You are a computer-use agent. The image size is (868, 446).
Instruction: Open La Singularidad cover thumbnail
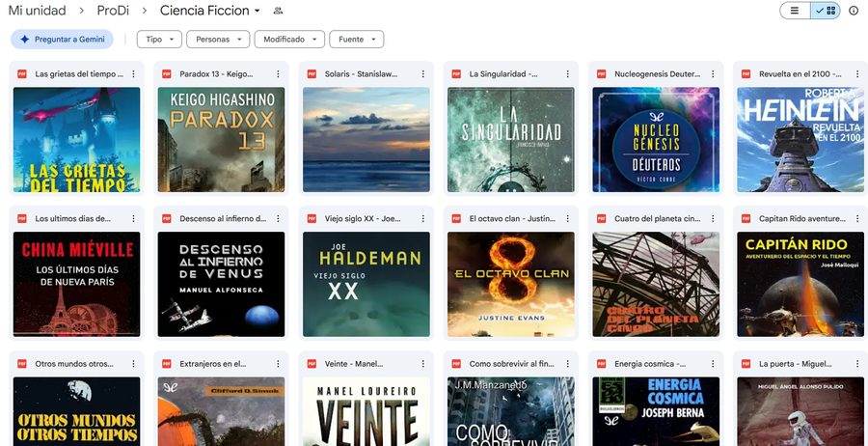click(x=511, y=140)
